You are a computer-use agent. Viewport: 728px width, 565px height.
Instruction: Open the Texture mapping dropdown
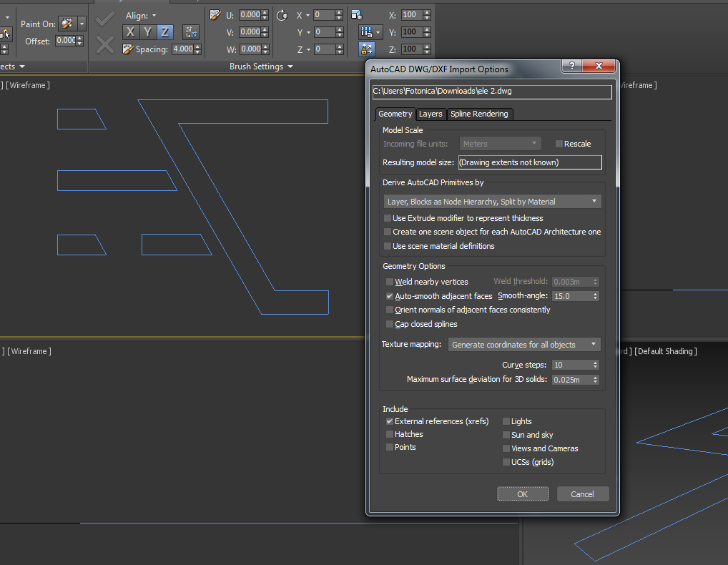click(523, 344)
